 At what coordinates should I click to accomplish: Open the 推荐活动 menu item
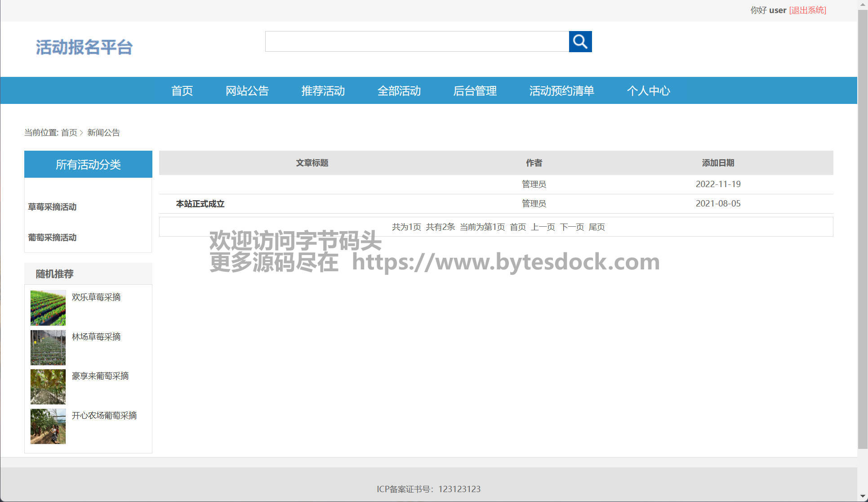(323, 91)
